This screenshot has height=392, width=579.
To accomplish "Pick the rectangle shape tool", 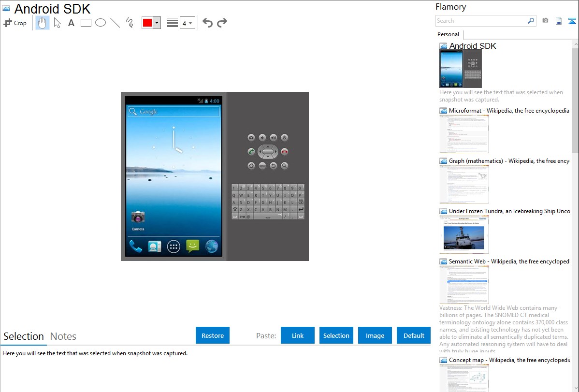I will click(86, 23).
